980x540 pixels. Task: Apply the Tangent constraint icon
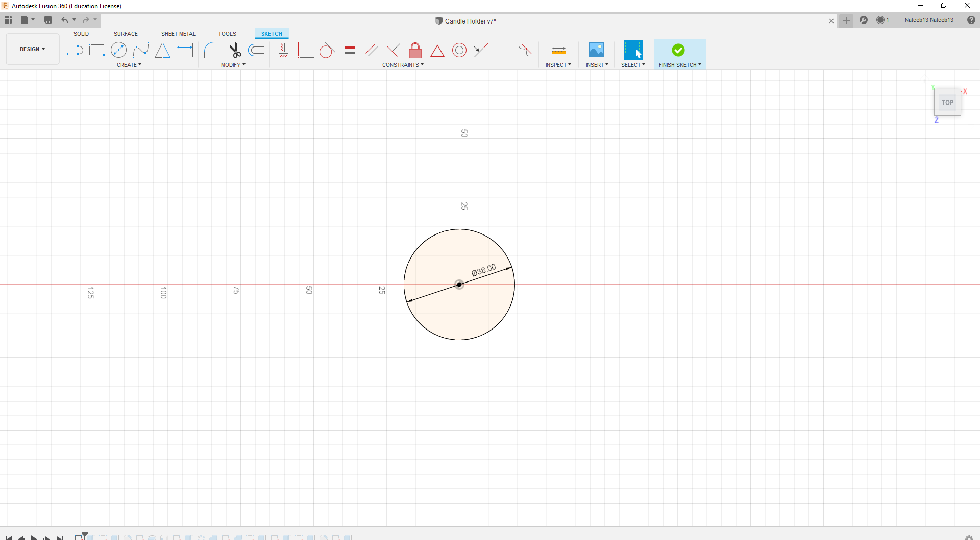[327, 51]
